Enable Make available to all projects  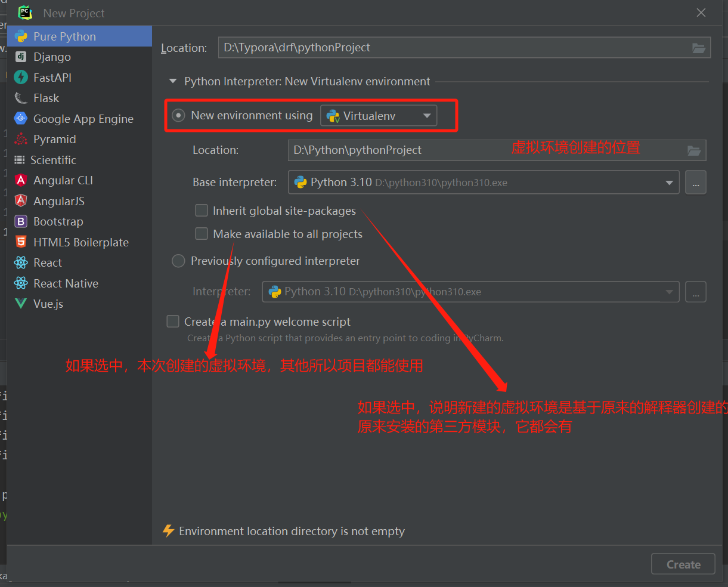pos(202,234)
